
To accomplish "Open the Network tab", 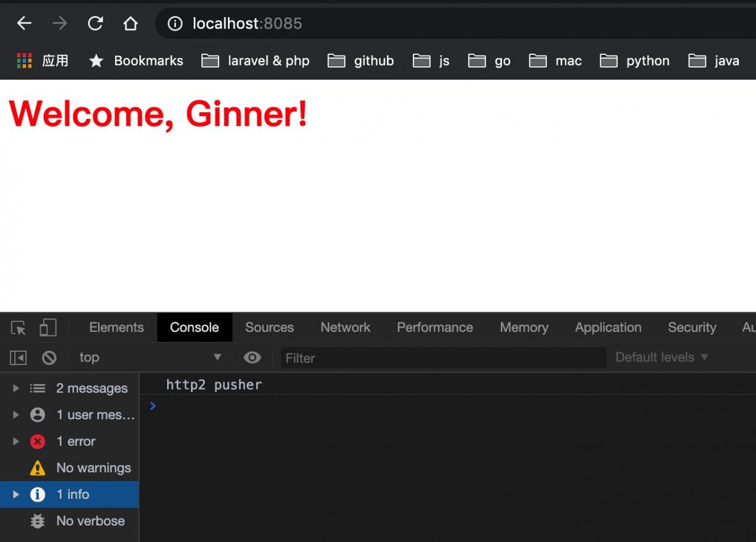I will pos(346,328).
